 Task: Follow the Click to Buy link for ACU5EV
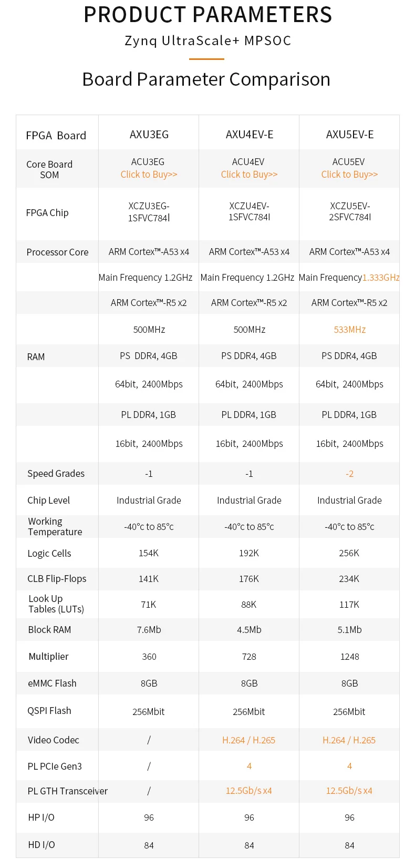349,175
